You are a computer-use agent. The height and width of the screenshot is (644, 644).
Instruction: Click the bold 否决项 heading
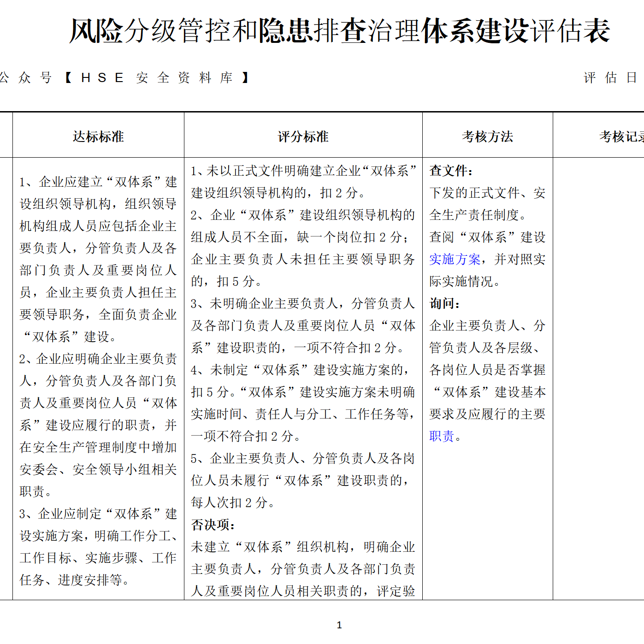point(213,525)
